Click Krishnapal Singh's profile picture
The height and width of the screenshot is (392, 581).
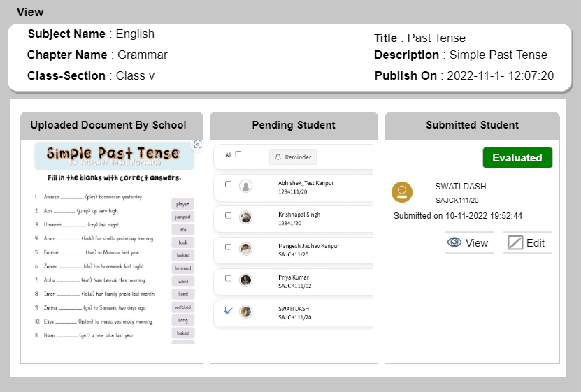(245, 217)
